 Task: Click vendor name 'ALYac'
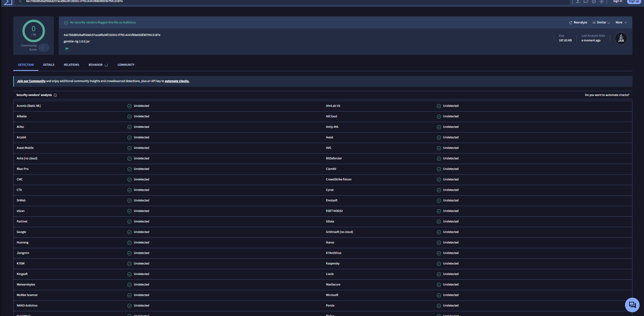[20, 127]
